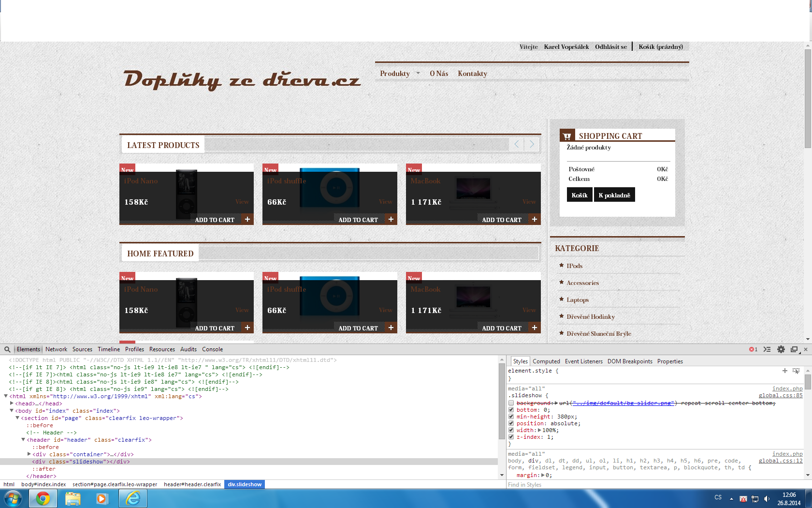Click the Accessories category link

pyautogui.click(x=583, y=283)
